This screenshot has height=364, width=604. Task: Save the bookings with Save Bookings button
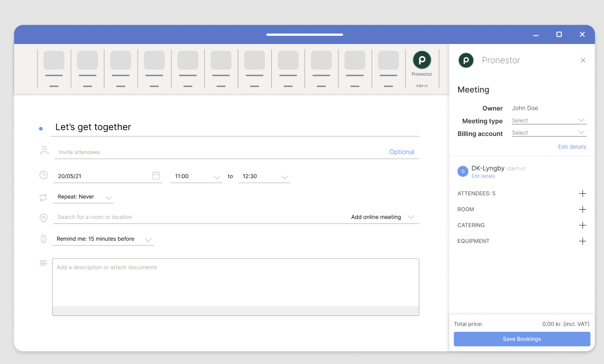point(522,339)
